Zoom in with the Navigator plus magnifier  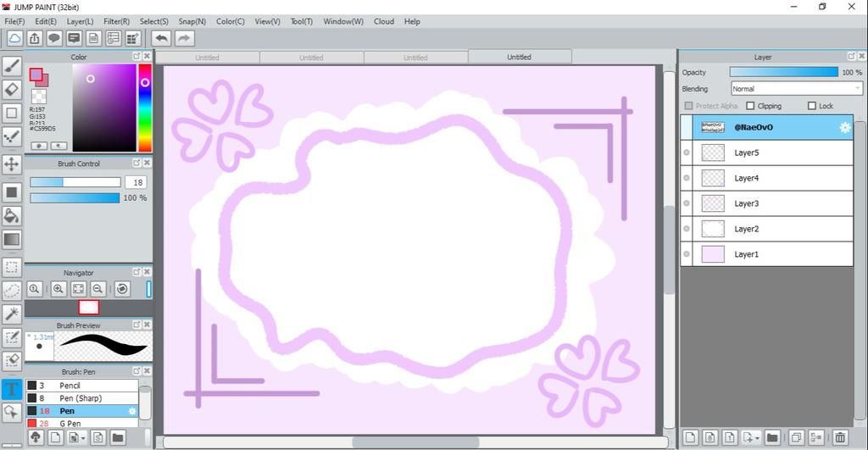tap(58, 289)
